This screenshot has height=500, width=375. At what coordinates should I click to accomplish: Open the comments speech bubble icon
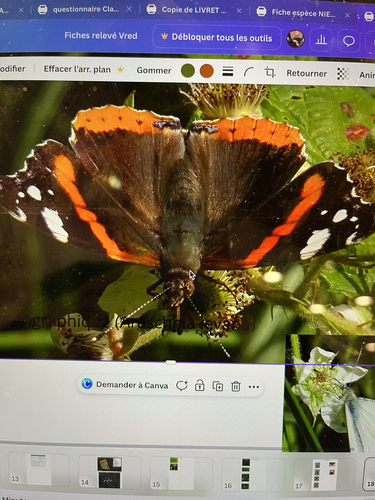click(x=349, y=41)
